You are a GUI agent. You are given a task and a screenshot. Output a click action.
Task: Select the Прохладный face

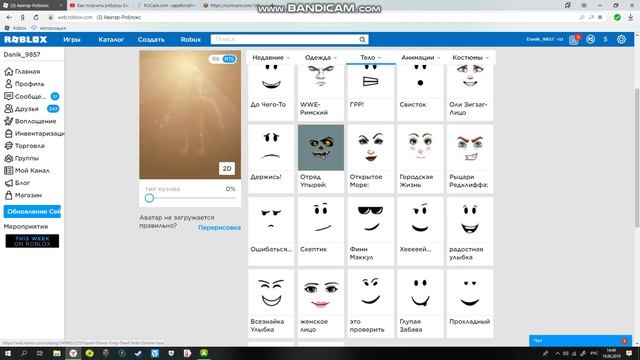pyautogui.click(x=470, y=303)
